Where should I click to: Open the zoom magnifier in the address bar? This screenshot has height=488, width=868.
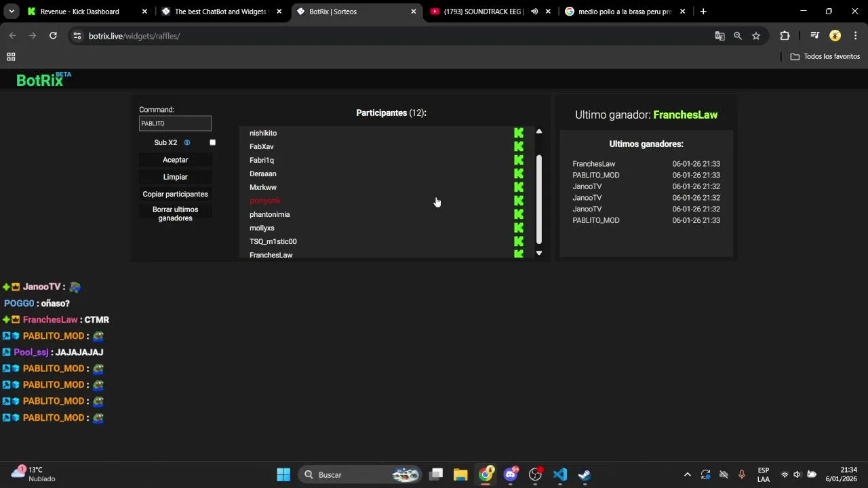click(x=738, y=36)
